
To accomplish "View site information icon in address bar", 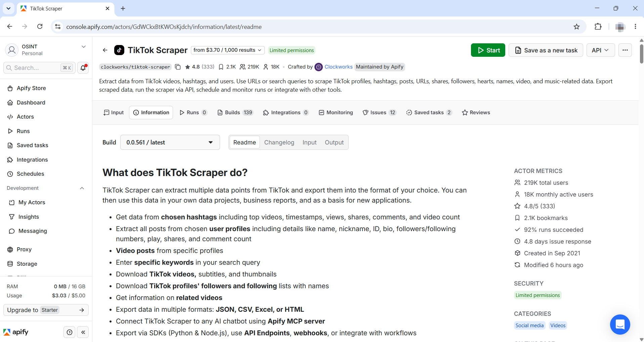I will click(58, 27).
